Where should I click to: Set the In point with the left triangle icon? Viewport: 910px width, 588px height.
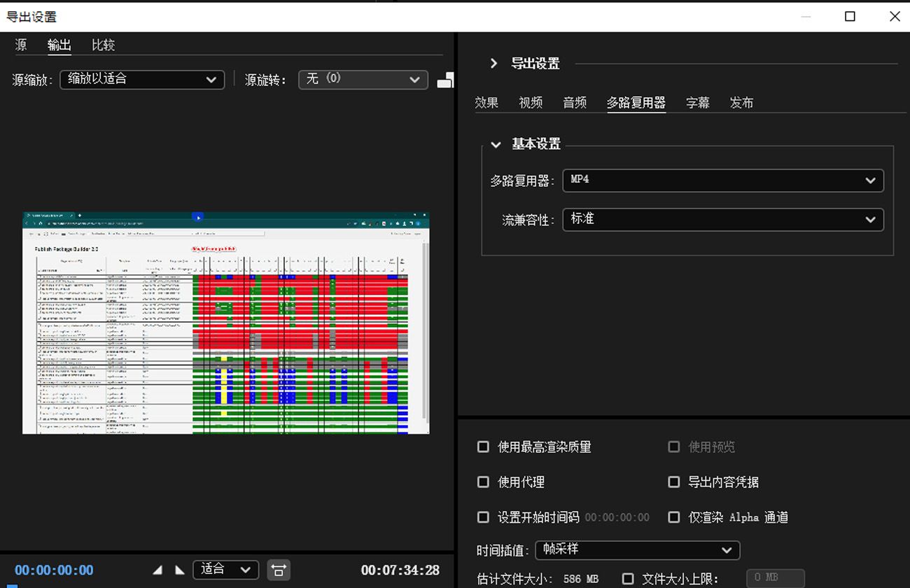[157, 570]
